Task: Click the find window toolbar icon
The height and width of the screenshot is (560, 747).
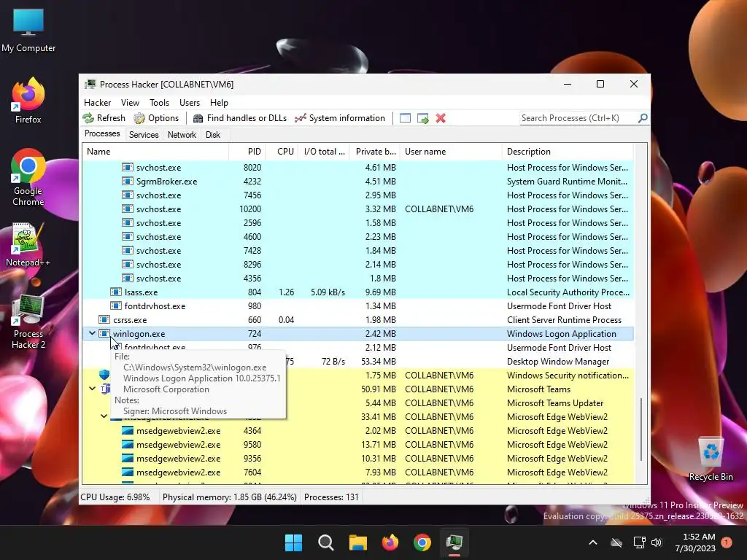Action: (x=405, y=118)
